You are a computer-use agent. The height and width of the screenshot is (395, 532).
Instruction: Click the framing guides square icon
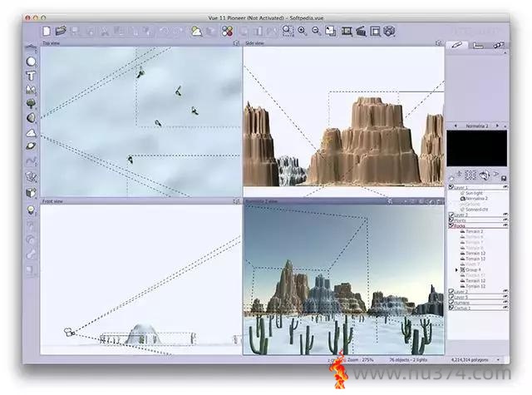[x=375, y=32]
